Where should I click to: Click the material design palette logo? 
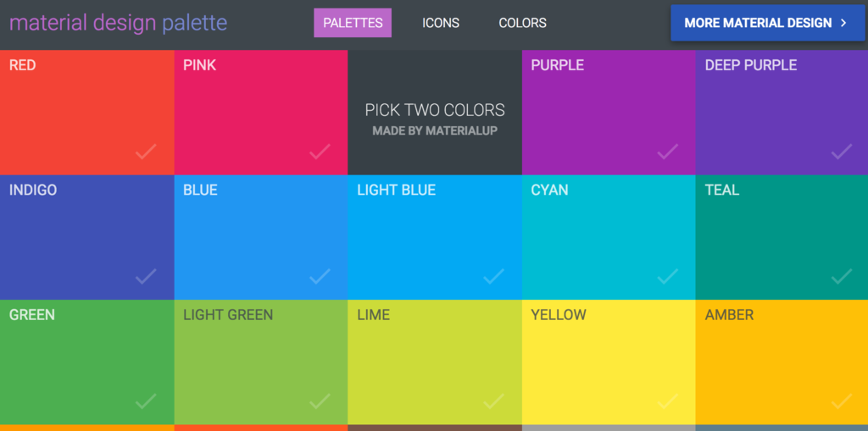(x=118, y=23)
